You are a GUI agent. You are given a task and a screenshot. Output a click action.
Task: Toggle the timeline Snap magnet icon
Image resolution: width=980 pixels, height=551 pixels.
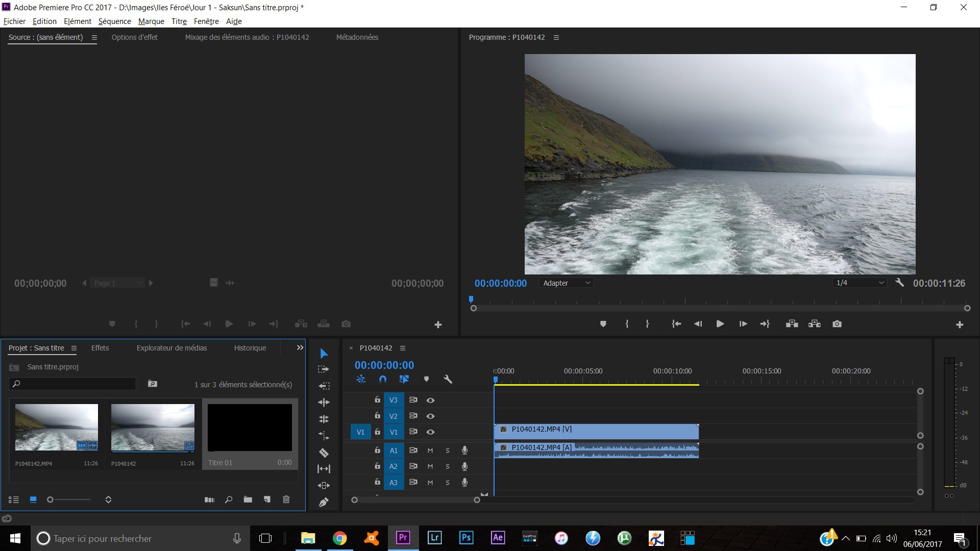(x=383, y=379)
